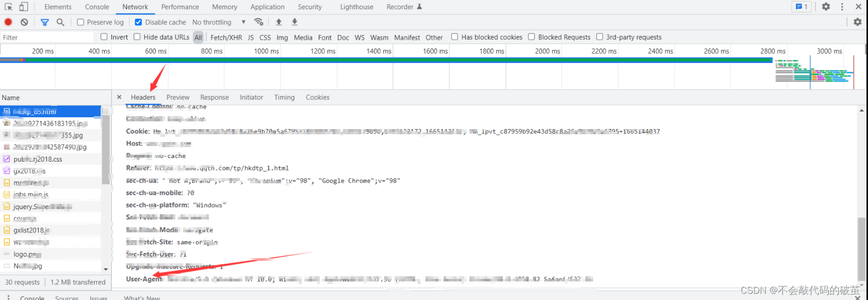Open network conditions wifi icon
The width and height of the screenshot is (868, 300).
coord(259,22)
